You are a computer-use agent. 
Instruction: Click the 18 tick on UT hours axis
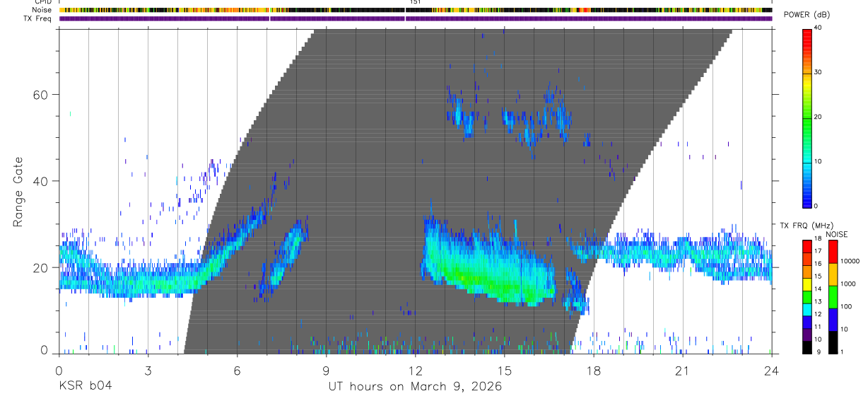594,371
